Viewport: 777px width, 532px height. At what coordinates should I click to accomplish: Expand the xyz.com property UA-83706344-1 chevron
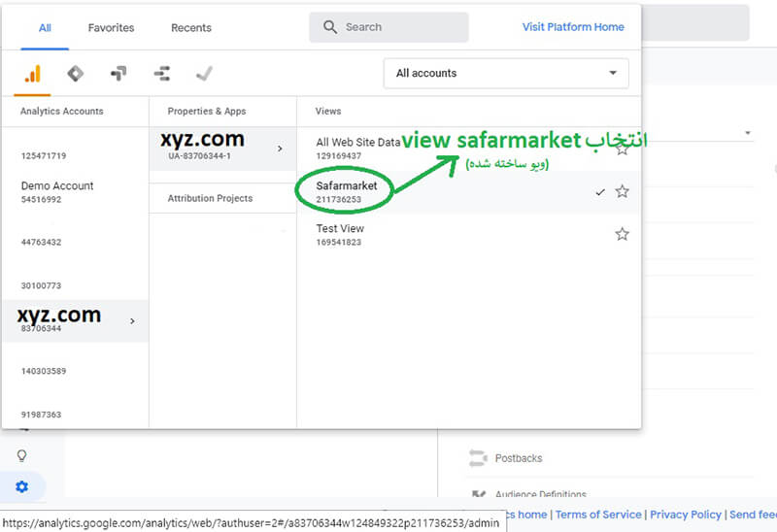[280, 149]
